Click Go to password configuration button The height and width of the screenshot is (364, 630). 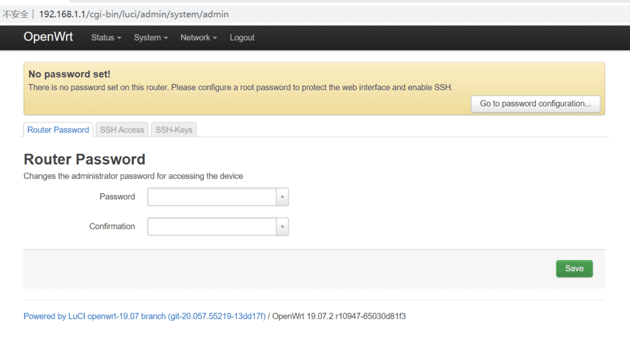tap(535, 104)
